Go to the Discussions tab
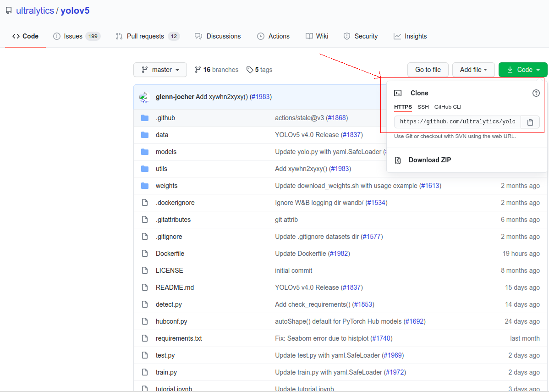Viewport: 549px width, 392px height. [218, 36]
